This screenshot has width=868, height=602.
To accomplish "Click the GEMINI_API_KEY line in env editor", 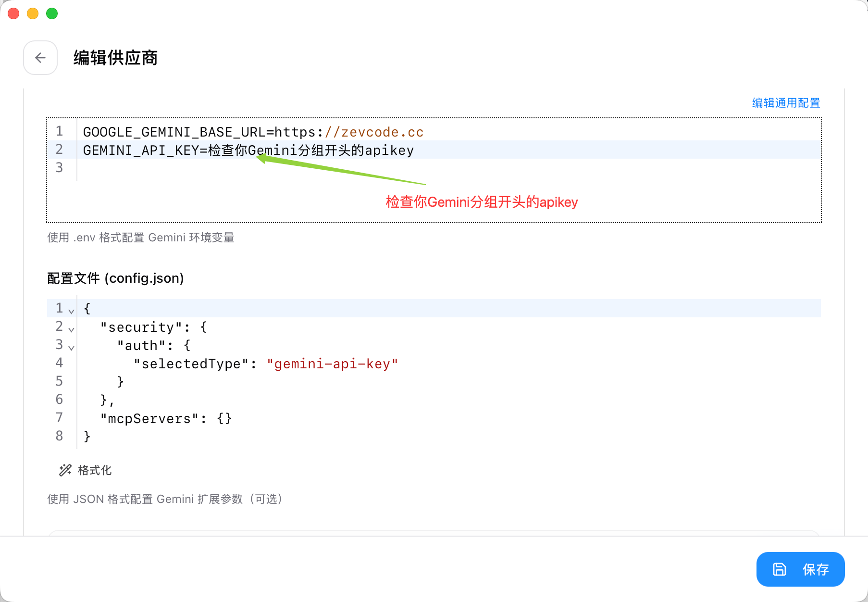I will pos(449,150).
